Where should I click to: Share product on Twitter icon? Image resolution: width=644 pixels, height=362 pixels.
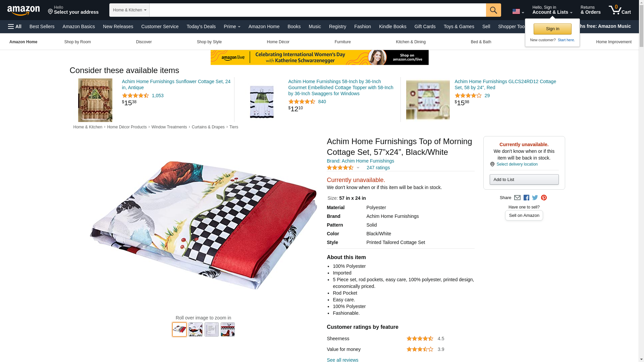tap(535, 198)
